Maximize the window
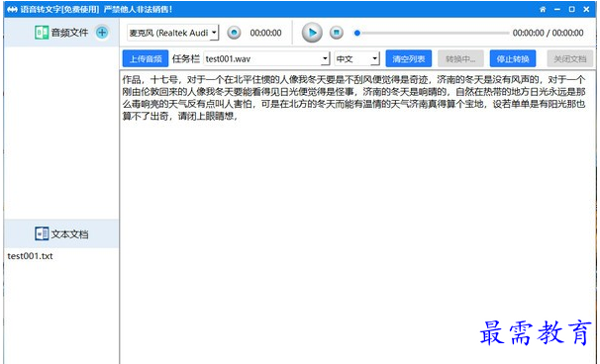600x364 pixels. (571, 9)
